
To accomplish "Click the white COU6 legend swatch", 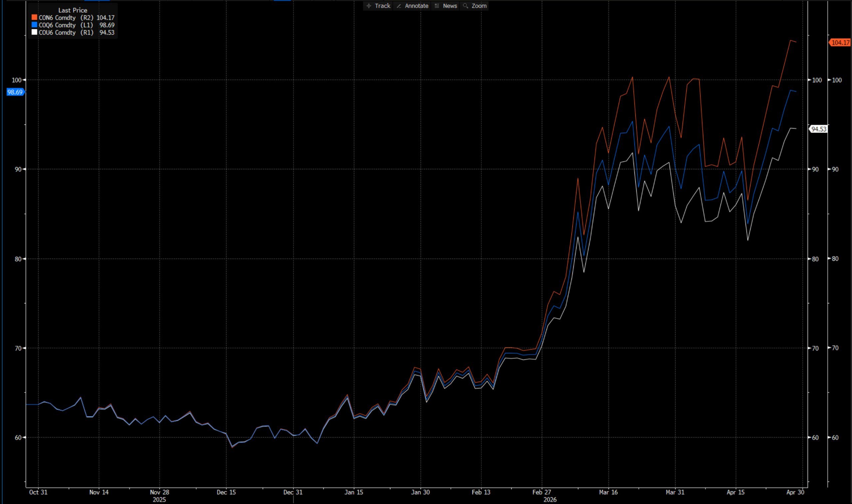I will 34,32.
